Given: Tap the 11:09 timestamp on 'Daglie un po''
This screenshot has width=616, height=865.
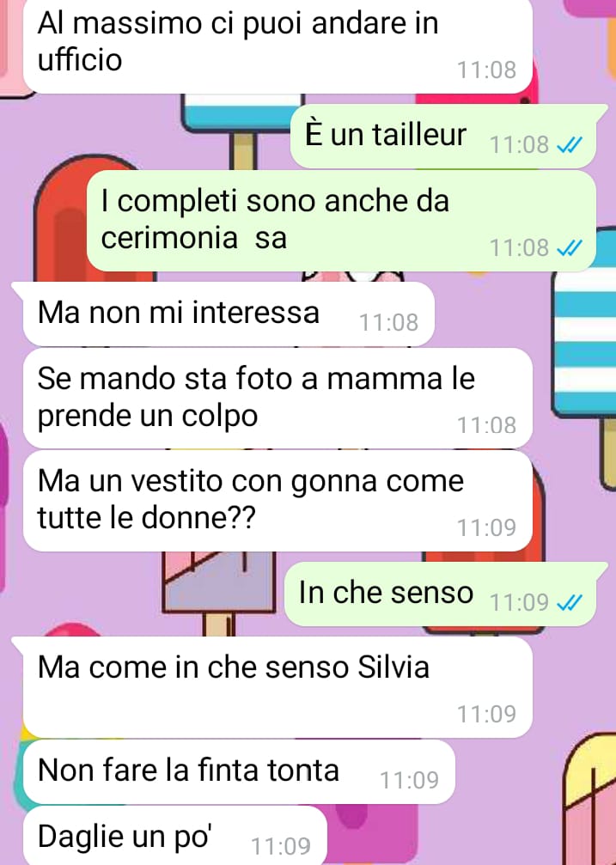Looking at the screenshot, I should click(x=281, y=846).
